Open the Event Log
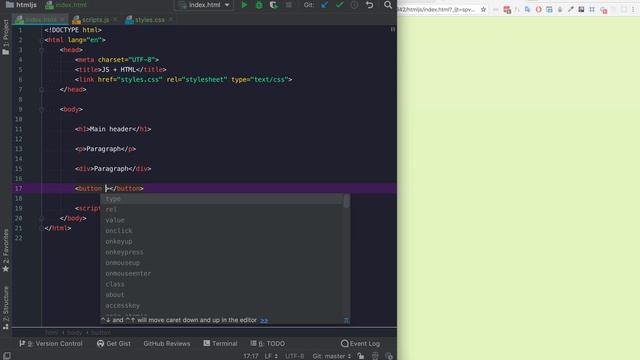 pos(360,344)
